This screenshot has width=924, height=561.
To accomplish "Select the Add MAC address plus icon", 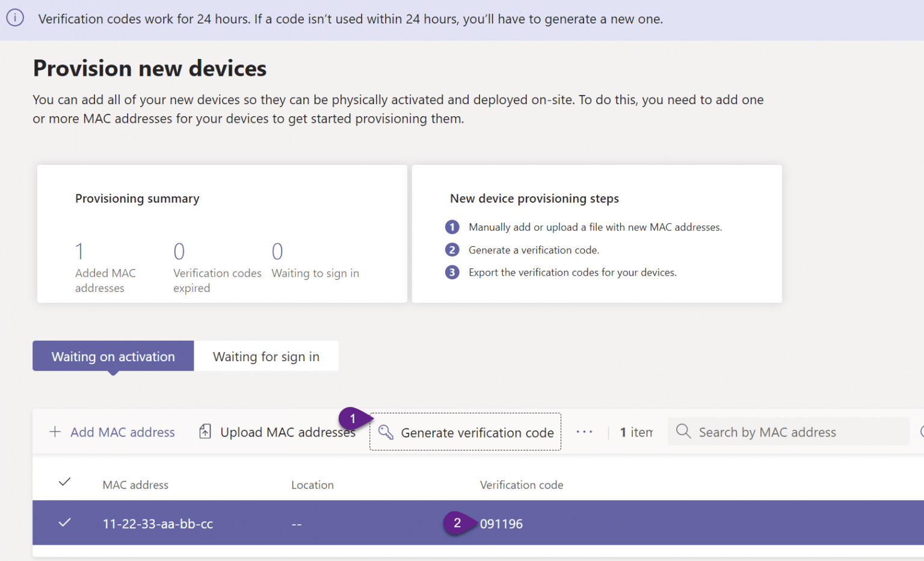I will pos(55,432).
